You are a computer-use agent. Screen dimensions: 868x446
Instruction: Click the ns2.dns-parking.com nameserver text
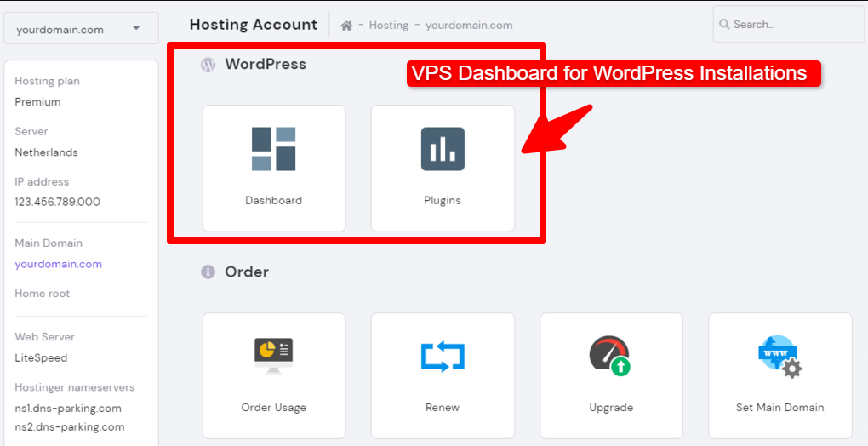pos(70,427)
